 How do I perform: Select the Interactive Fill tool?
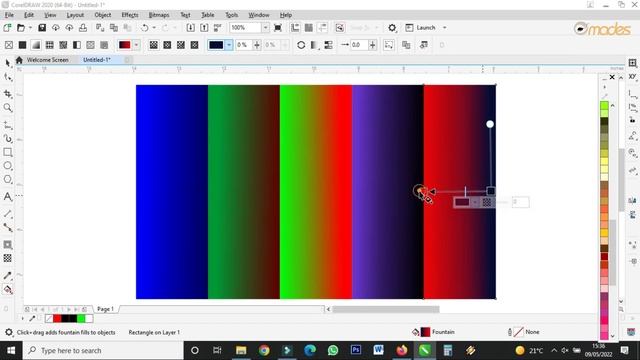[x=7, y=289]
